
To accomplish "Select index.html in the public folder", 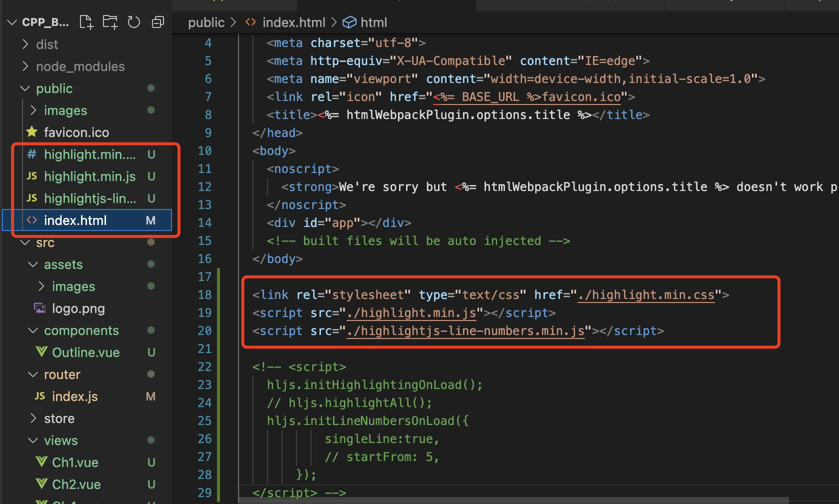I will 87,220.
